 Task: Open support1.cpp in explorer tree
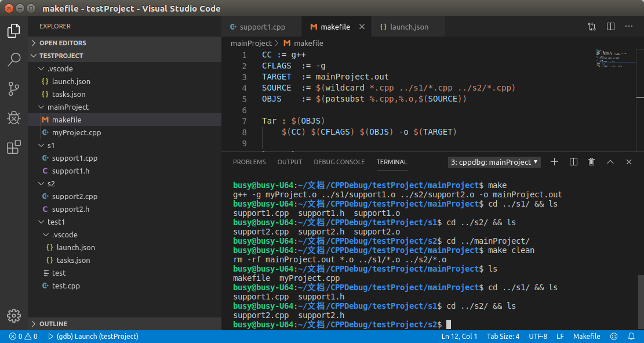[125, 158]
